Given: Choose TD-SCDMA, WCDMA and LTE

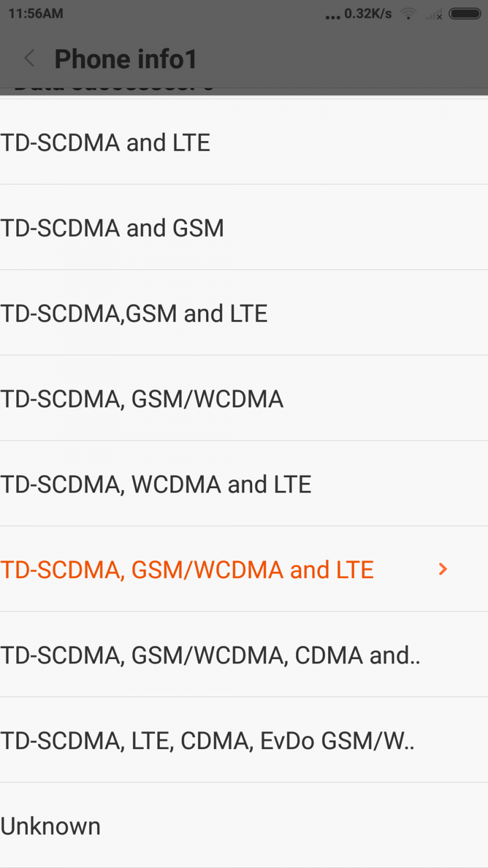Looking at the screenshot, I should [156, 484].
